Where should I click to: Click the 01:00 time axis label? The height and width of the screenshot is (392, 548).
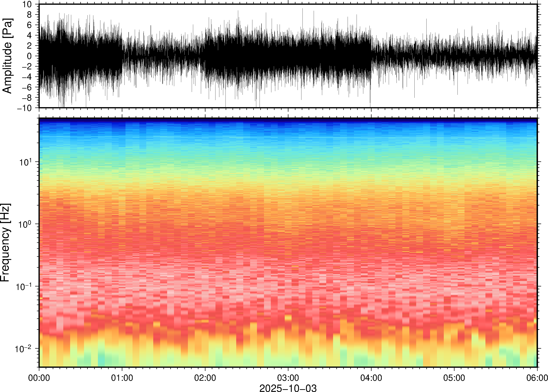[x=122, y=378]
